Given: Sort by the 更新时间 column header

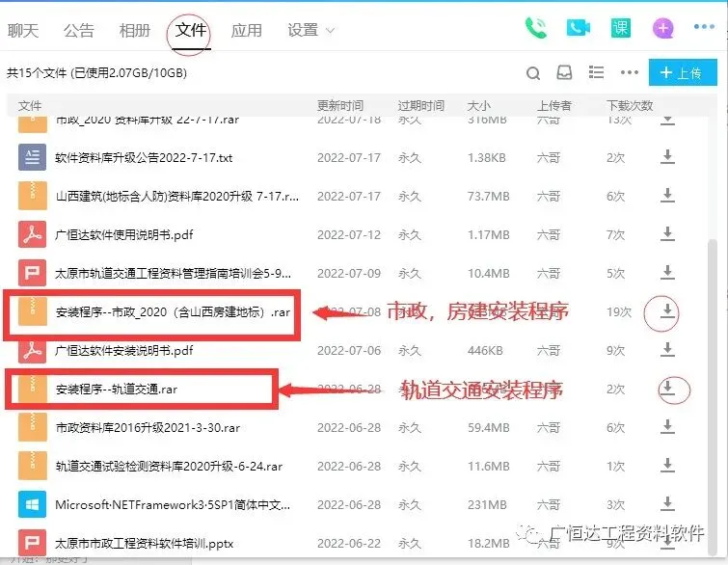Looking at the screenshot, I should point(339,105).
